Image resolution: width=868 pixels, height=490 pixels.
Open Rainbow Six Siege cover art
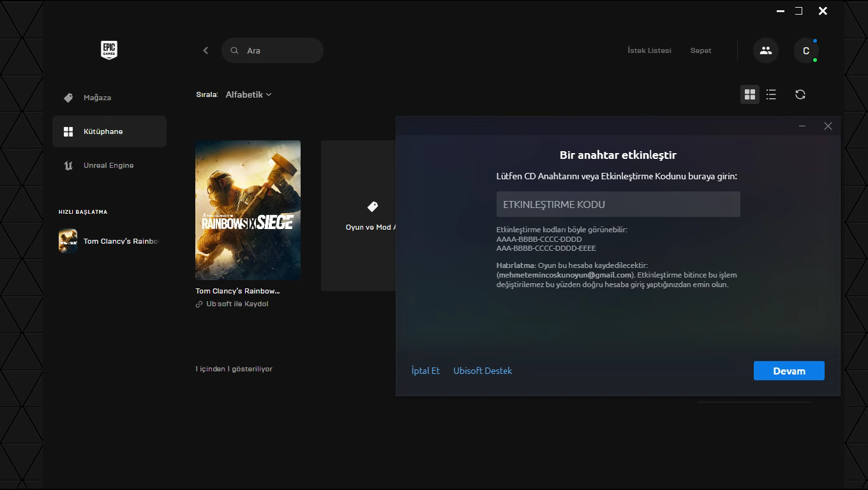point(248,210)
